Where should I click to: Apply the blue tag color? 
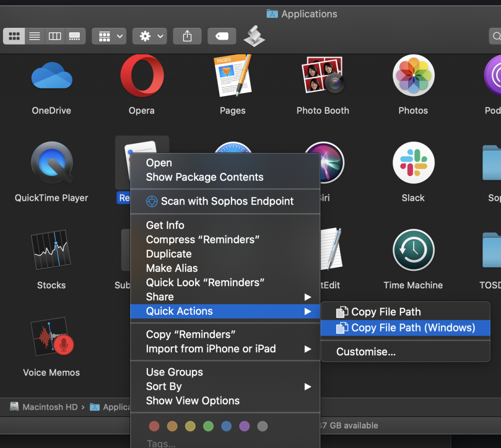click(x=226, y=426)
